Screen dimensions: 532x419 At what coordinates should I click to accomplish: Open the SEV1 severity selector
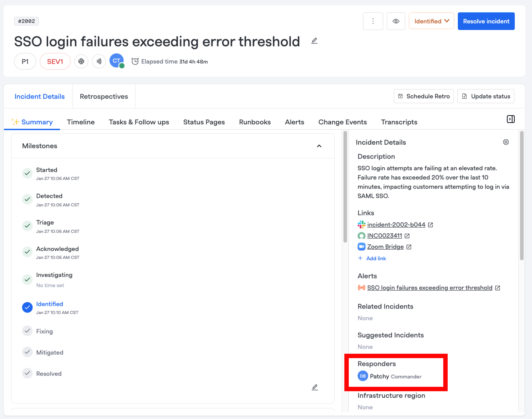coord(55,61)
